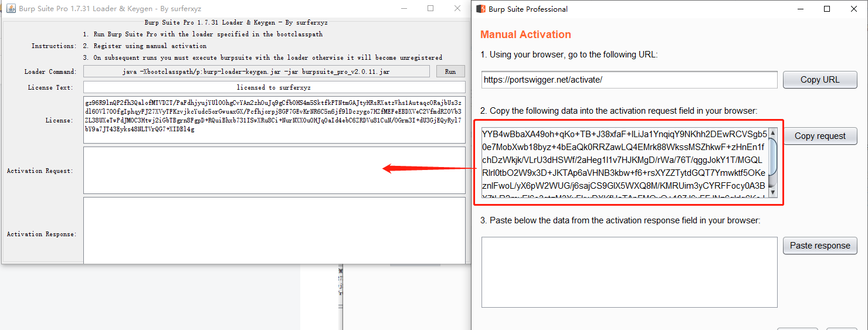The width and height of the screenshot is (868, 330).
Task: Click inside the License text area
Action: pyautogui.click(x=274, y=120)
